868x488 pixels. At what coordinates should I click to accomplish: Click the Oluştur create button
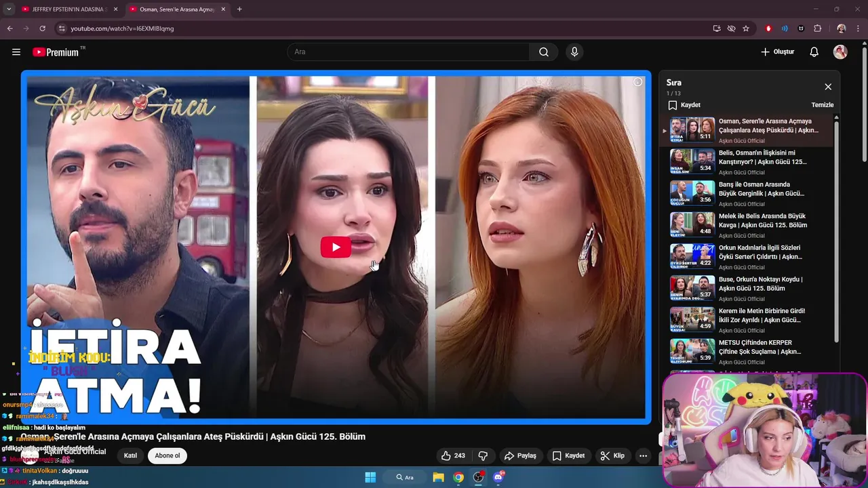click(x=778, y=52)
